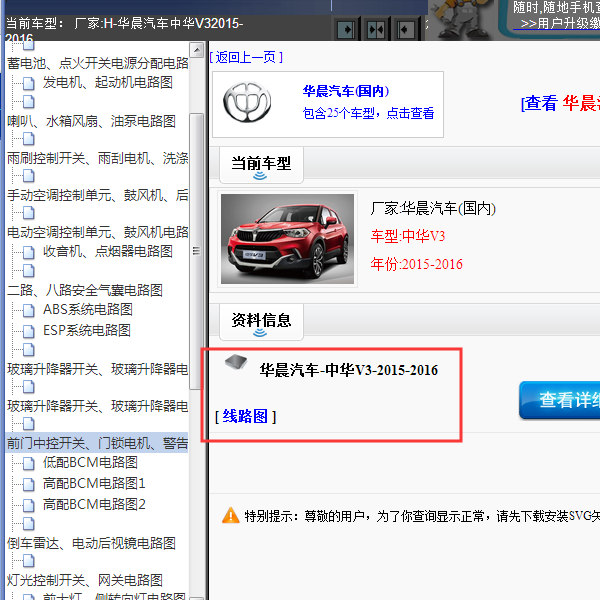Image resolution: width=600 pixels, height=600 pixels.
Task: Open 低配BCM电路图 tree item
Action: [x=90, y=462]
